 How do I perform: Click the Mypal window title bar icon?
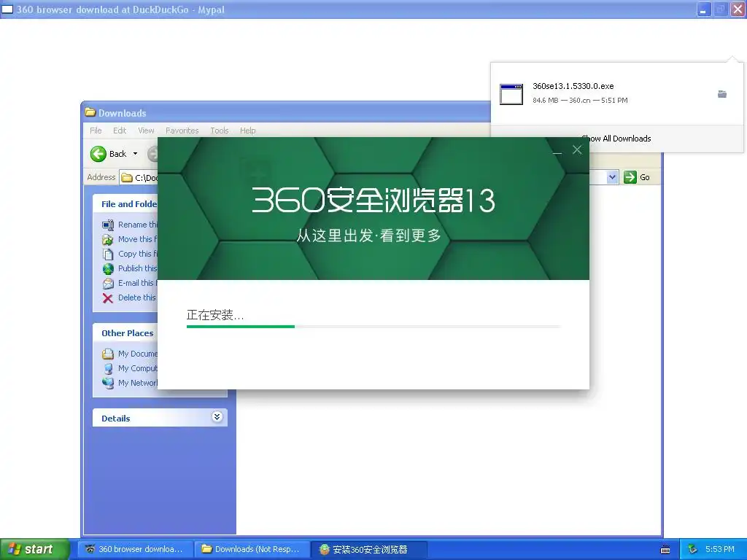click(7, 9)
